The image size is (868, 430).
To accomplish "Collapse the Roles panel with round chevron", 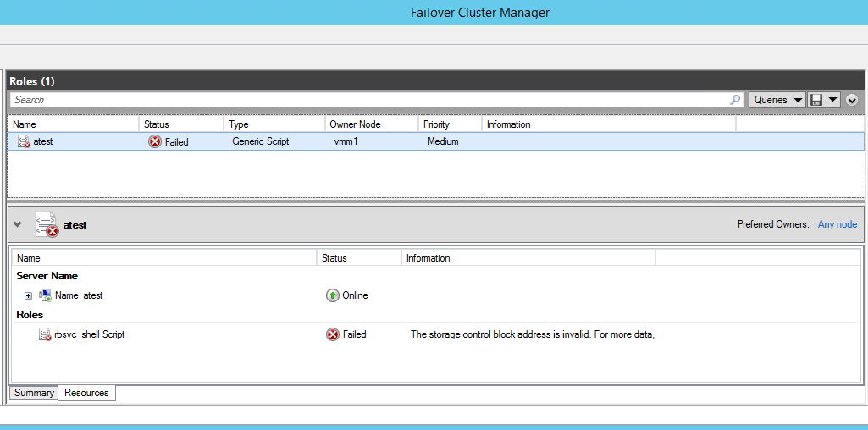I will click(x=852, y=100).
